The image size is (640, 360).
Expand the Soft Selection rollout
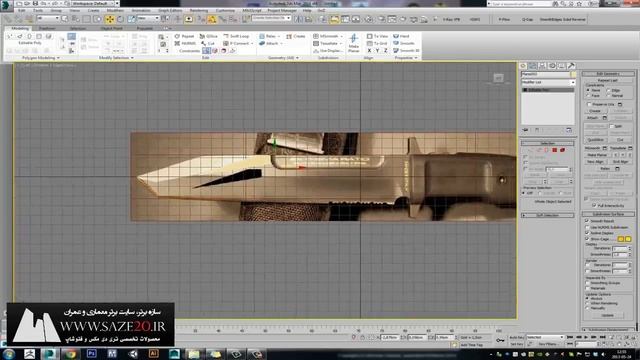(547, 215)
